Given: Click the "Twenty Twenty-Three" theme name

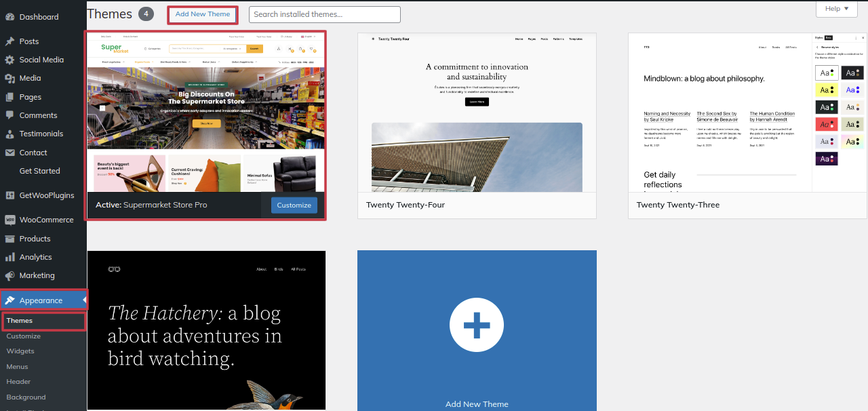Looking at the screenshot, I should click(678, 205).
